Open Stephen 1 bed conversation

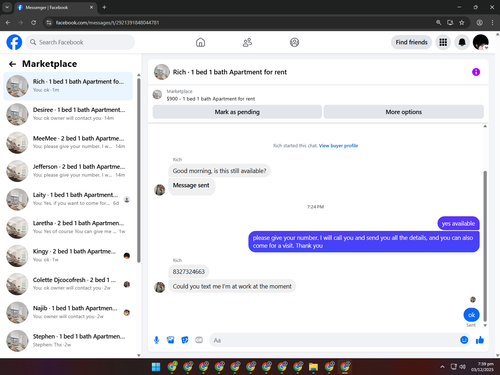click(x=68, y=341)
